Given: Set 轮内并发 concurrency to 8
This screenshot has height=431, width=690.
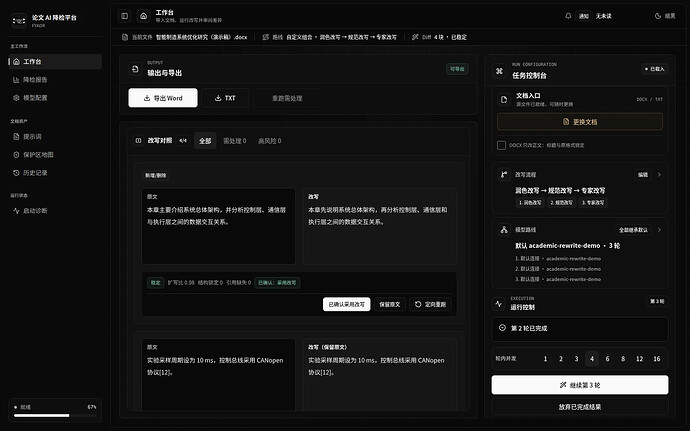Looking at the screenshot, I should click(623, 359).
